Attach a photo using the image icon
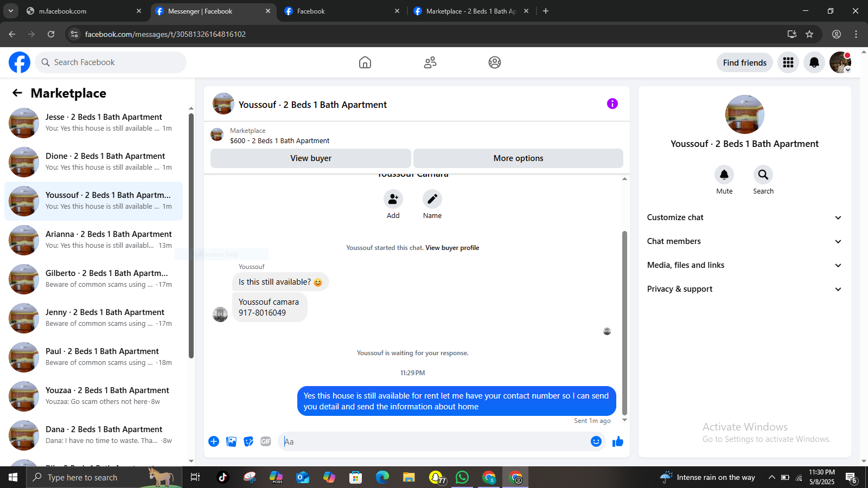Viewport: 868px width, 488px height. click(232, 441)
